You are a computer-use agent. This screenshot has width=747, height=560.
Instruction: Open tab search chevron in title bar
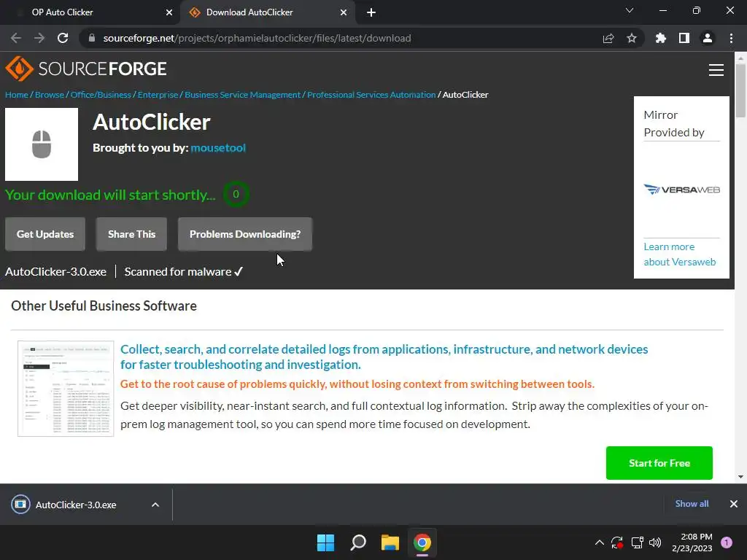coord(630,10)
